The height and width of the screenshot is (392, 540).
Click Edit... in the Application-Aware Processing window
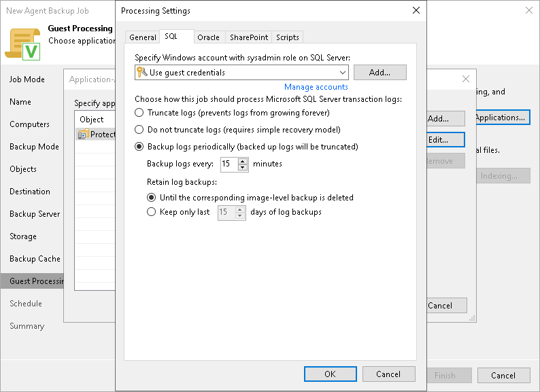coord(445,140)
